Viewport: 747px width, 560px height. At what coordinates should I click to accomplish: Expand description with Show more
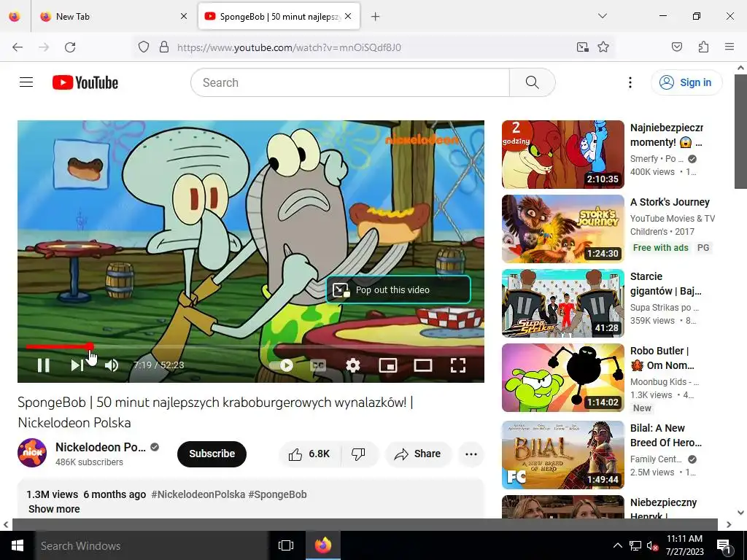pyautogui.click(x=54, y=508)
